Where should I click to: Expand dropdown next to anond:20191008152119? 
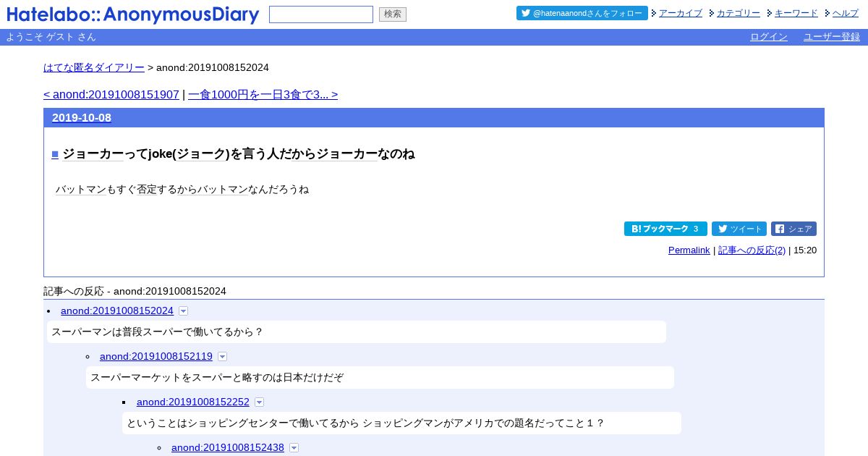[223, 356]
